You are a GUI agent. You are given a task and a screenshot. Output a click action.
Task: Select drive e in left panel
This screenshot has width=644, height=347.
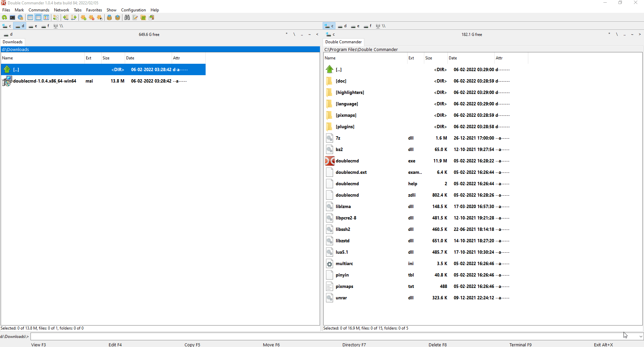(x=33, y=26)
